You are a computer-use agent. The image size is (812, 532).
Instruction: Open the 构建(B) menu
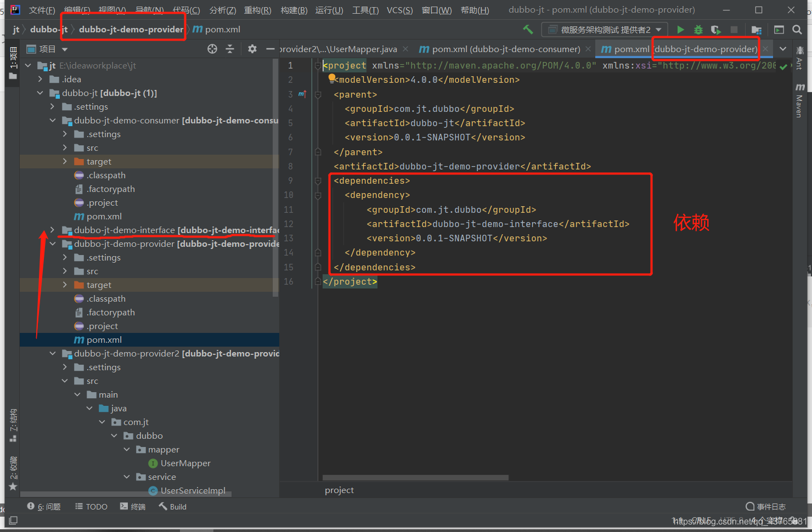click(x=294, y=10)
